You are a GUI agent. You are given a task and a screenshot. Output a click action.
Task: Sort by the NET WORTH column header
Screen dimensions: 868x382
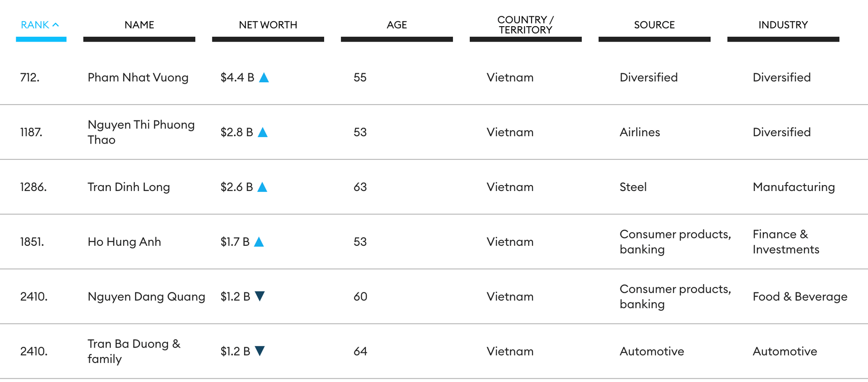(x=268, y=25)
